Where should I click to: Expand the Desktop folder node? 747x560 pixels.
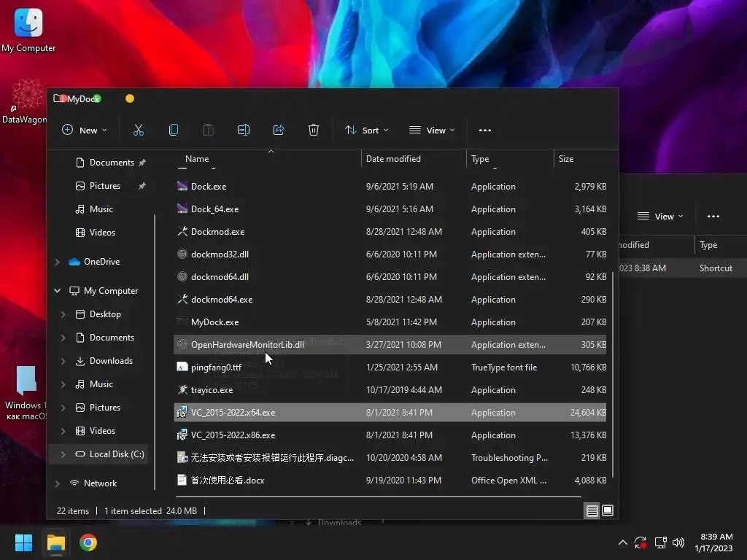tap(63, 314)
